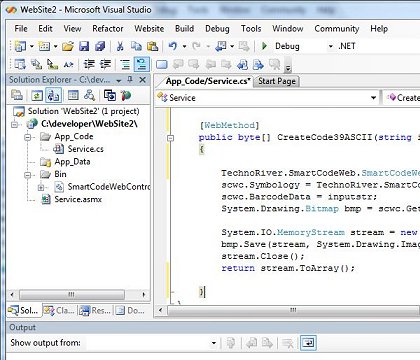Open the View menu
This screenshot has height=360, width=420.
(72, 29)
